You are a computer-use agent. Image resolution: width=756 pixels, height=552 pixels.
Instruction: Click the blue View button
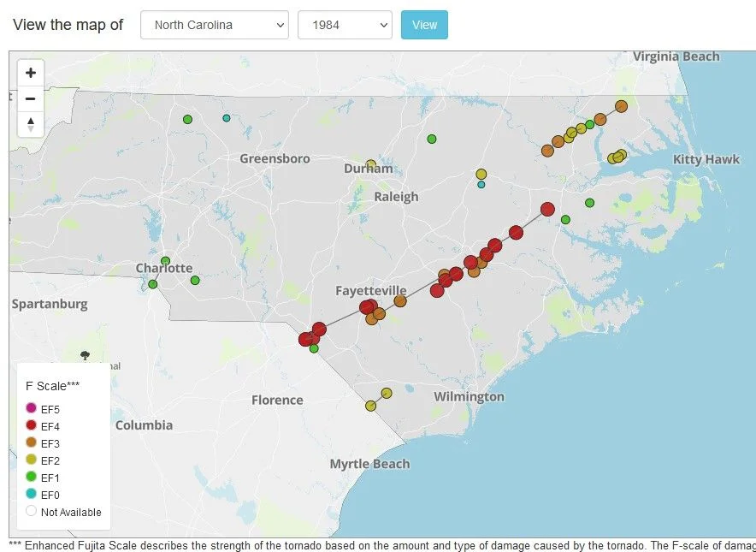click(x=424, y=25)
